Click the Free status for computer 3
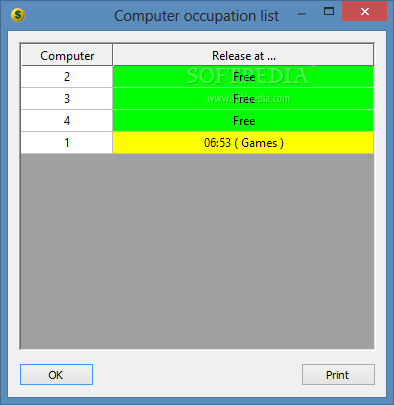This screenshot has width=394, height=405. (x=243, y=99)
